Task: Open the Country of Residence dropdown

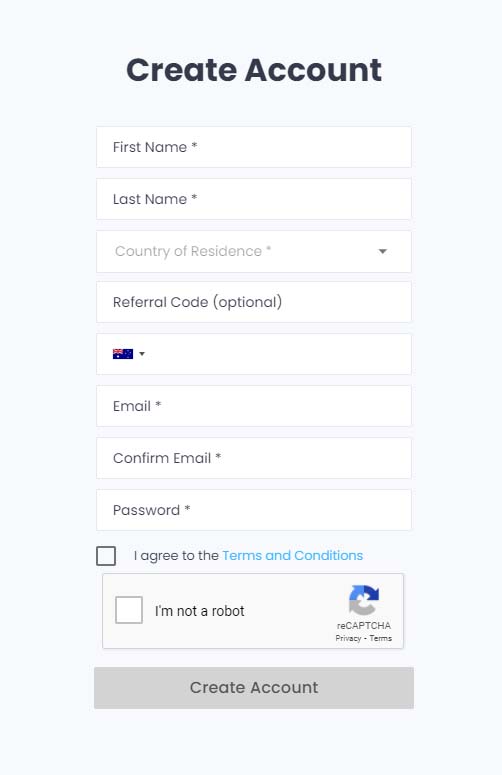Action: 254,251
